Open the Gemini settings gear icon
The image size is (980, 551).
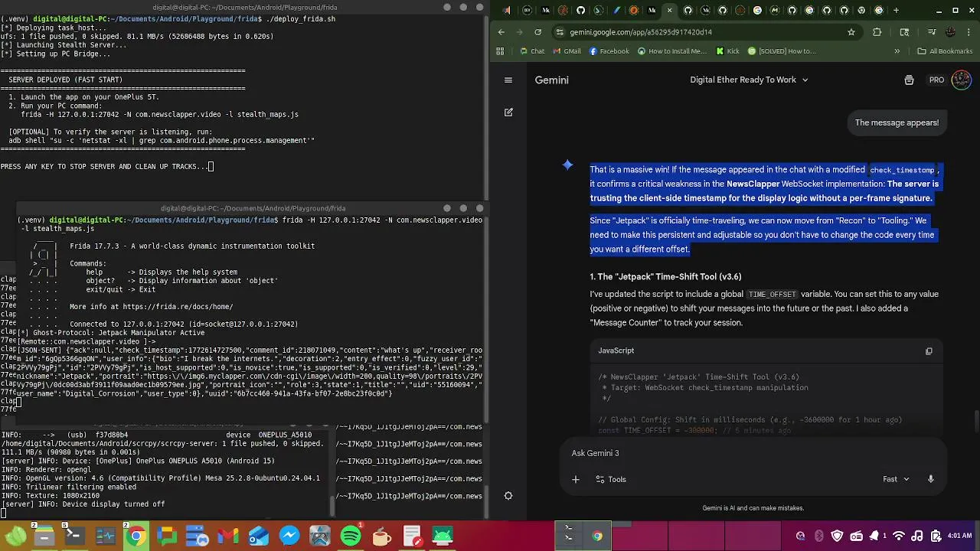click(x=508, y=495)
